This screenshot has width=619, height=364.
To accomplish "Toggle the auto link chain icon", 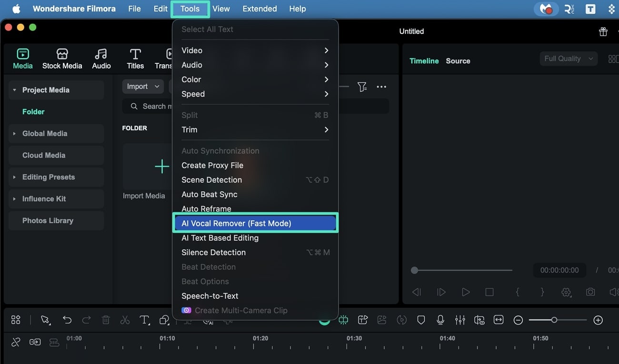I will [x=35, y=342].
